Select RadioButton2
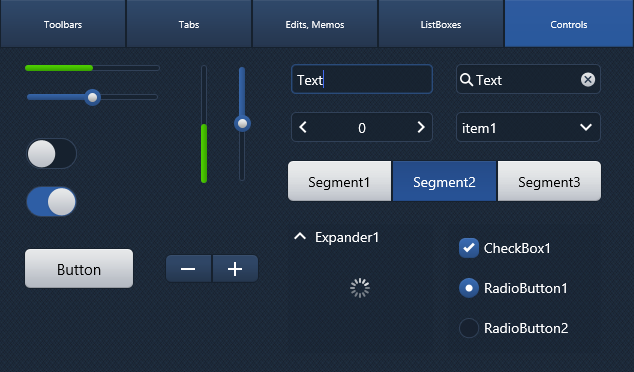 click(469, 328)
